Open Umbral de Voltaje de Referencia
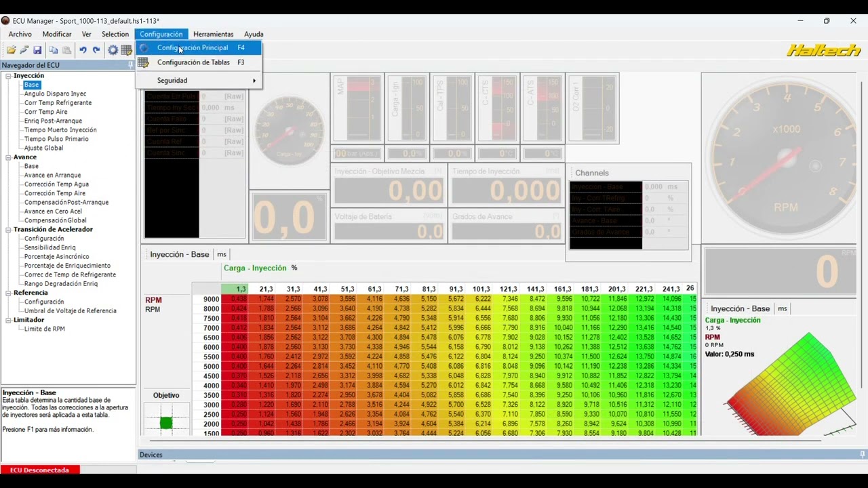This screenshot has width=868, height=488. pyautogui.click(x=70, y=311)
